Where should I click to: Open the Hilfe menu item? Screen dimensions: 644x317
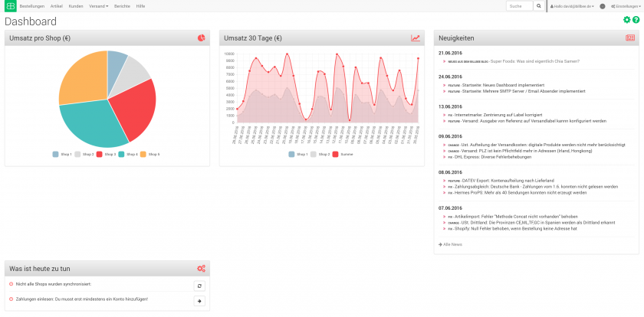pyautogui.click(x=140, y=7)
